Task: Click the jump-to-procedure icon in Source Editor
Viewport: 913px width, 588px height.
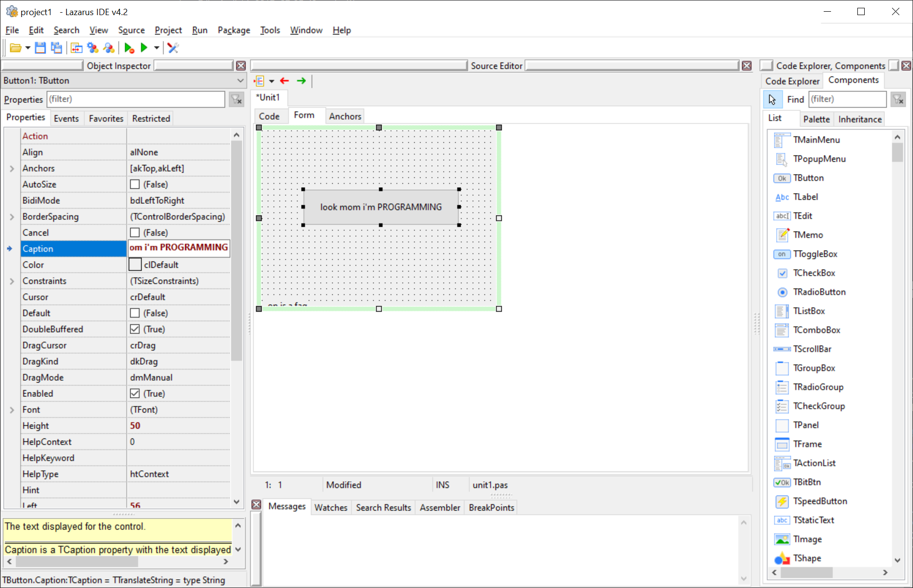Action: click(259, 81)
